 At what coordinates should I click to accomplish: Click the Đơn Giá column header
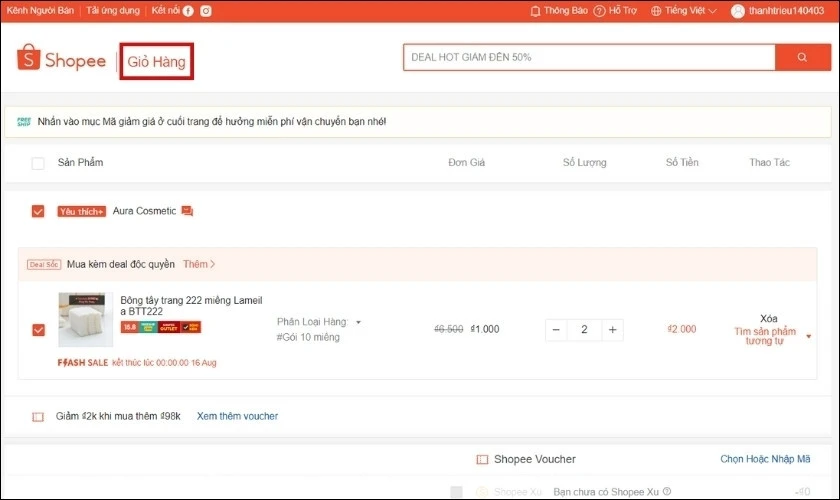(467, 162)
